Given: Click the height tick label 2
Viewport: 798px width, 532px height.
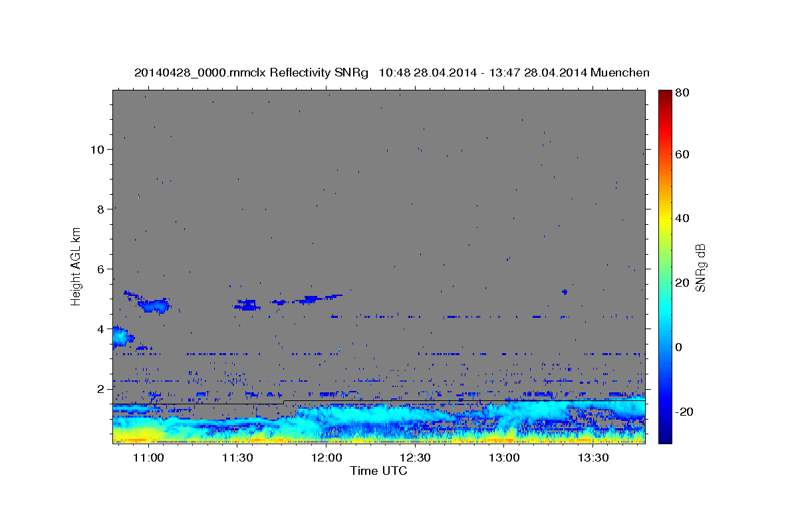Looking at the screenshot, I should (x=101, y=388).
